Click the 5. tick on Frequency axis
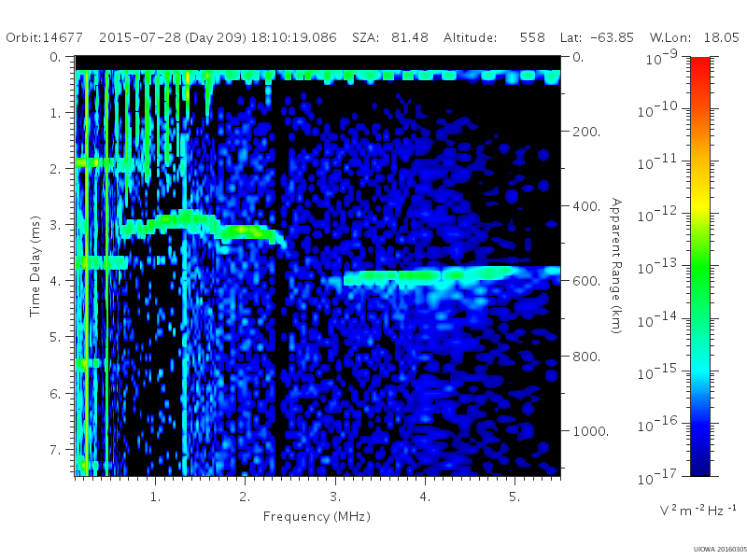 tap(514, 497)
